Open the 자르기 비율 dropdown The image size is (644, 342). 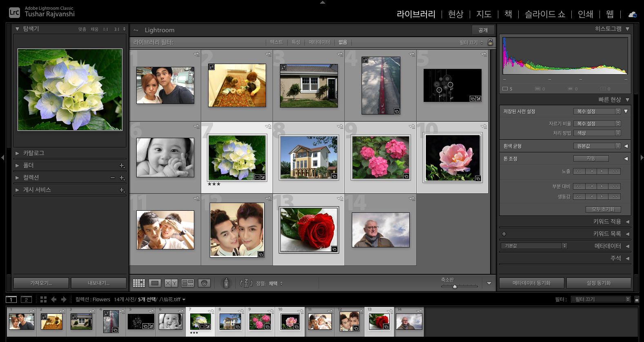597,124
